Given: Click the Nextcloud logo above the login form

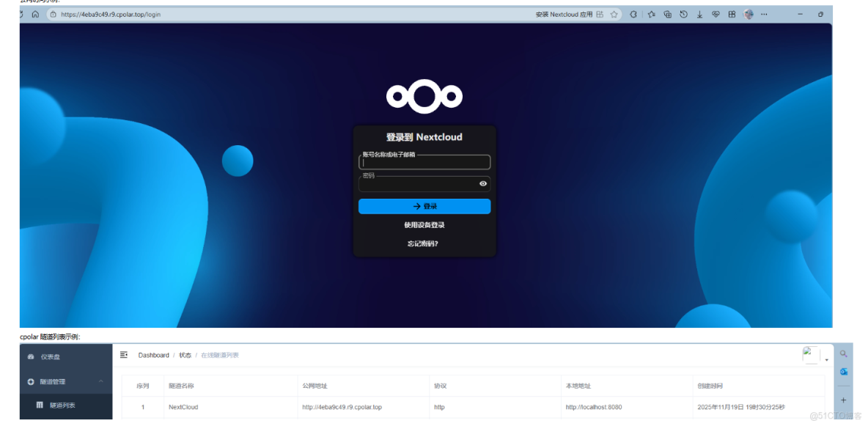Looking at the screenshot, I should click(424, 95).
